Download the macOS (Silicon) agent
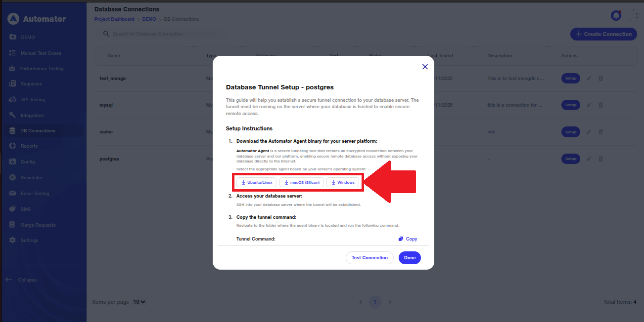 (302, 182)
